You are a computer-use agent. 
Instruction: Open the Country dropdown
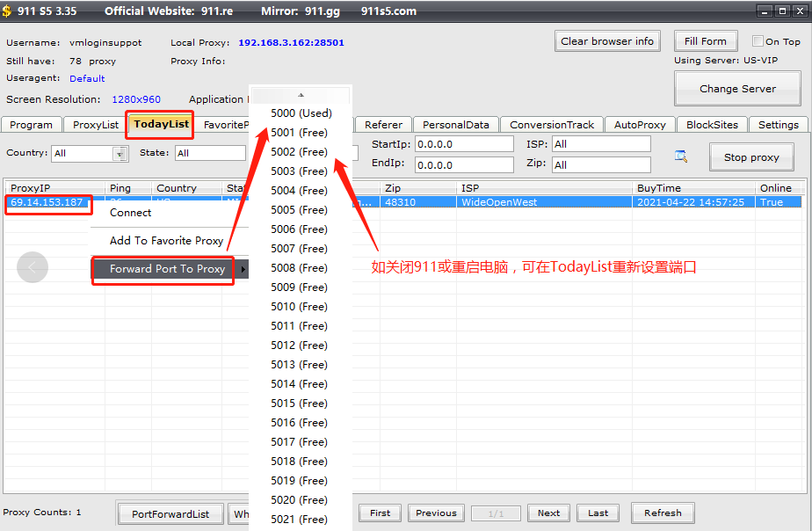click(120, 154)
